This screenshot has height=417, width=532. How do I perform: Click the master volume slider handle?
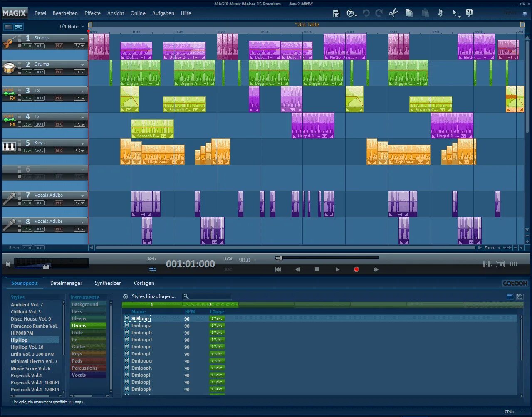[x=46, y=266]
